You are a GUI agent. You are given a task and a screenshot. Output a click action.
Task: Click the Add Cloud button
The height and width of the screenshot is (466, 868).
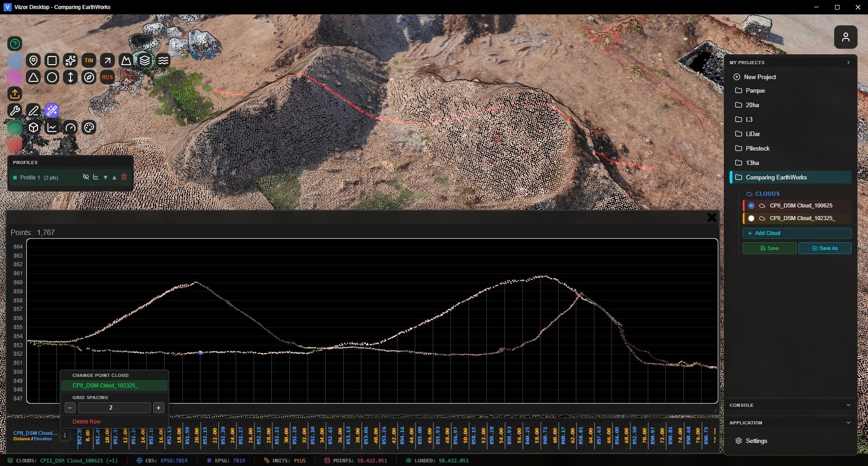[797, 233]
